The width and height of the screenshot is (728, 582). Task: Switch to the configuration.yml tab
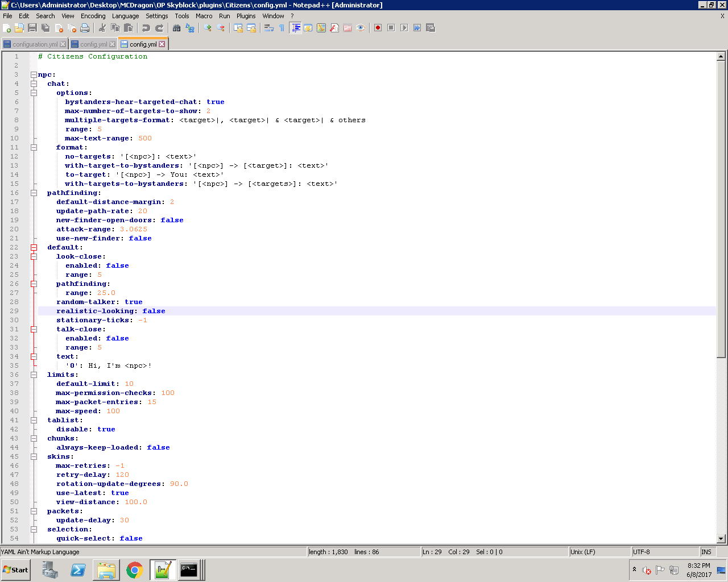[x=35, y=44]
